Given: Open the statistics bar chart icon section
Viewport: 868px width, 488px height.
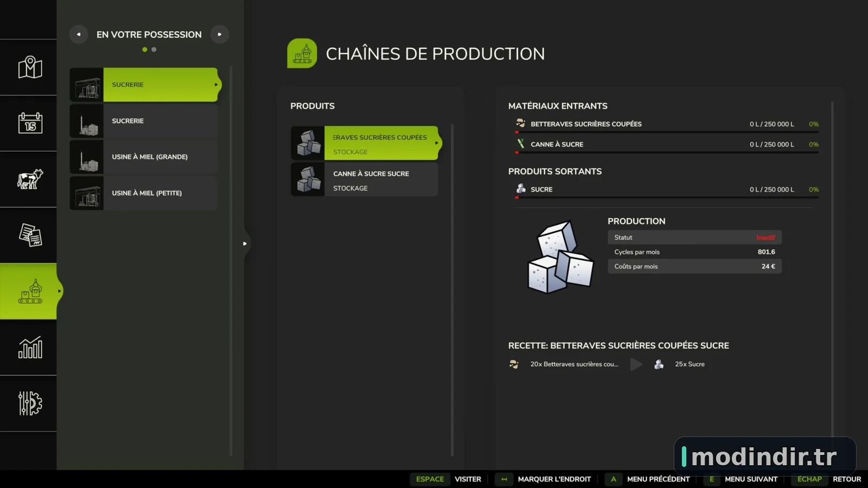Looking at the screenshot, I should pos(30,347).
